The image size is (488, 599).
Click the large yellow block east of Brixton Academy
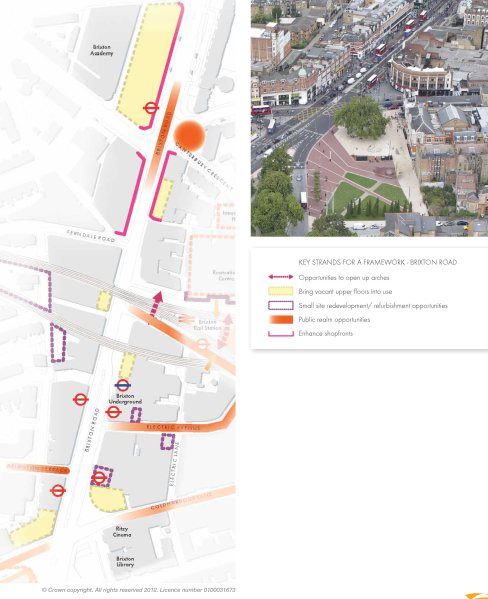click(x=149, y=64)
